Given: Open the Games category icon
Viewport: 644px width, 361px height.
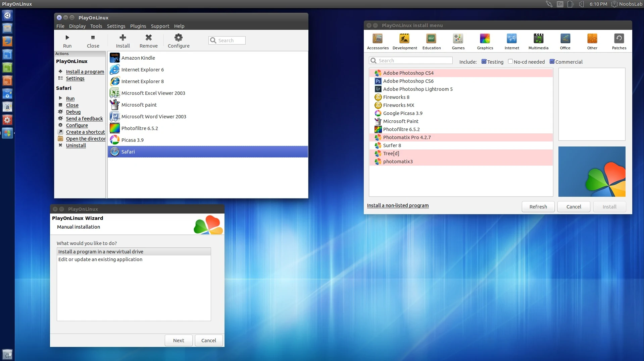Looking at the screenshot, I should pyautogui.click(x=458, y=42).
